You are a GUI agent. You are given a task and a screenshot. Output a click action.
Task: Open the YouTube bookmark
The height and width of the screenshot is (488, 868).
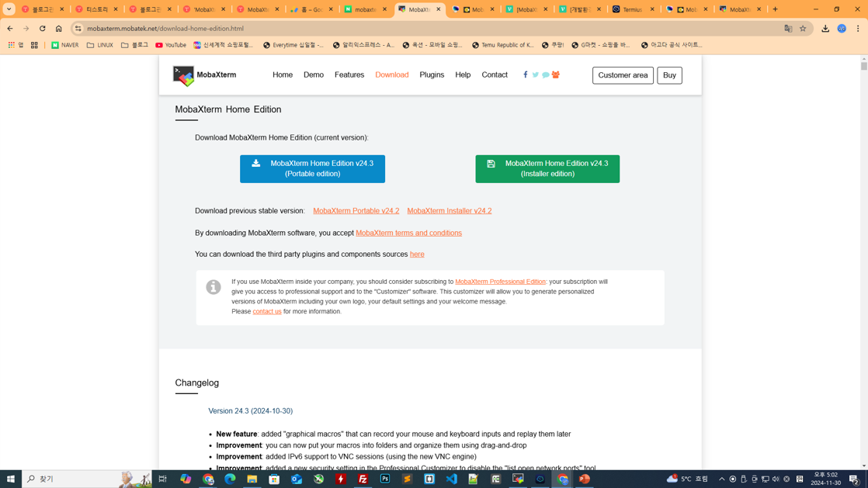[171, 45]
